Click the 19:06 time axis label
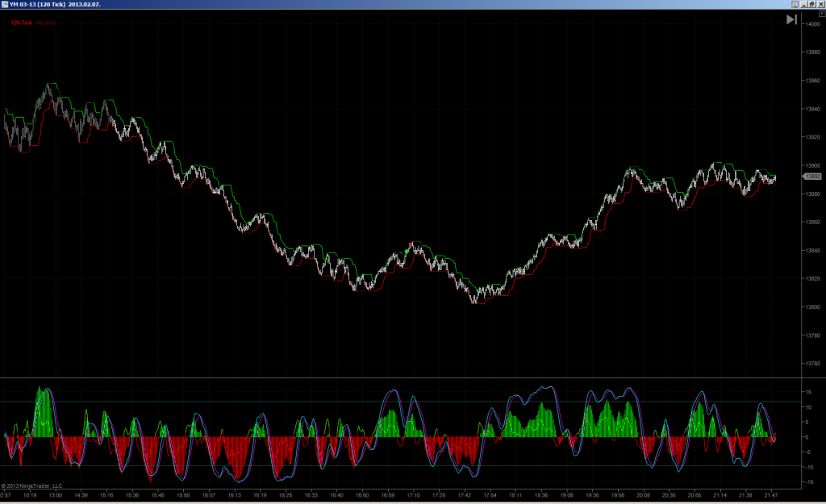 coord(566,495)
